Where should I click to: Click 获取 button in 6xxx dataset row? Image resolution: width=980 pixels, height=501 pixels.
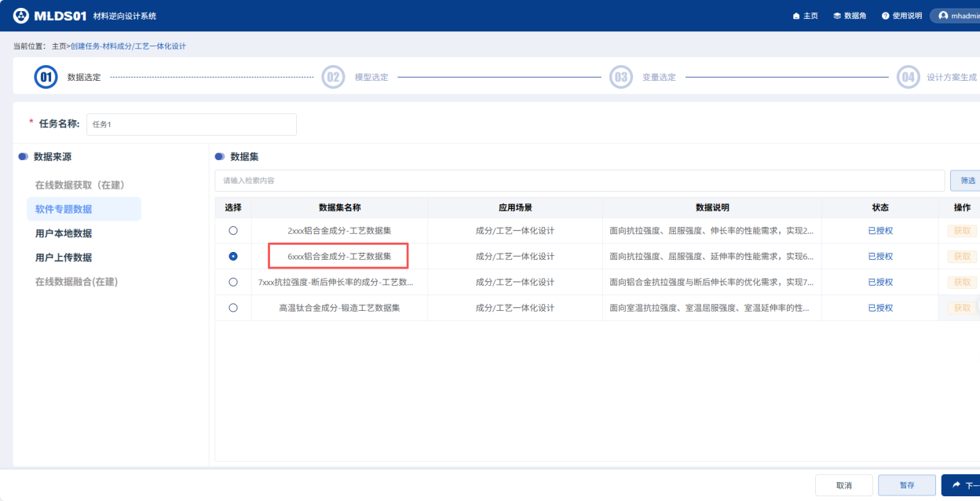click(961, 257)
